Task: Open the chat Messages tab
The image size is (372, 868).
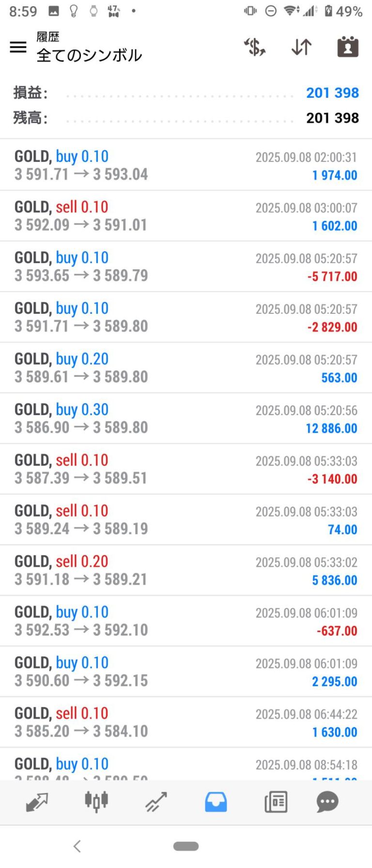Action: [x=327, y=802]
